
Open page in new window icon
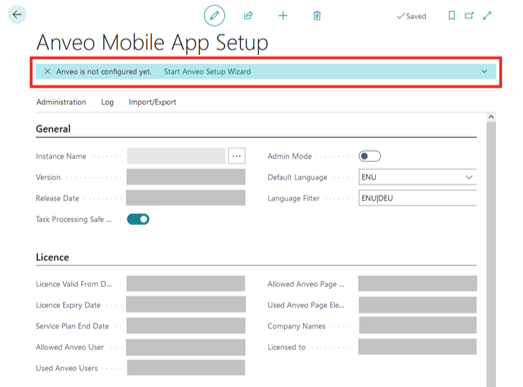[469, 15]
